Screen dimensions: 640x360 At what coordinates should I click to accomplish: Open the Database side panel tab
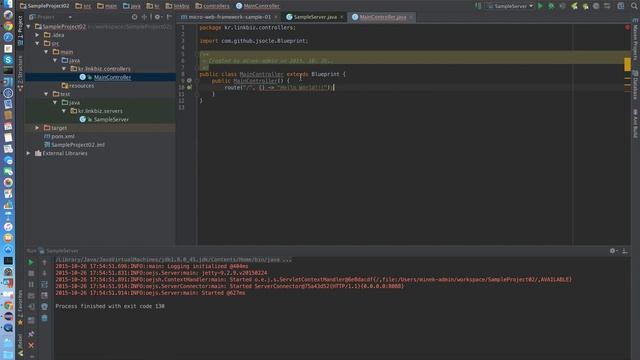pos(635,85)
